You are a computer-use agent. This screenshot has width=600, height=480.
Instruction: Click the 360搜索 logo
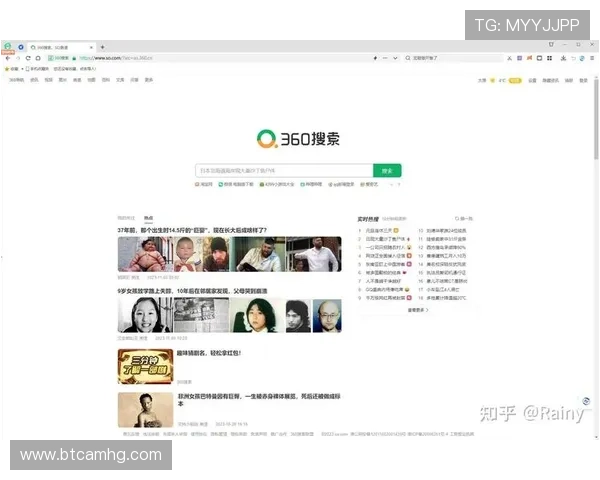[x=298, y=139]
